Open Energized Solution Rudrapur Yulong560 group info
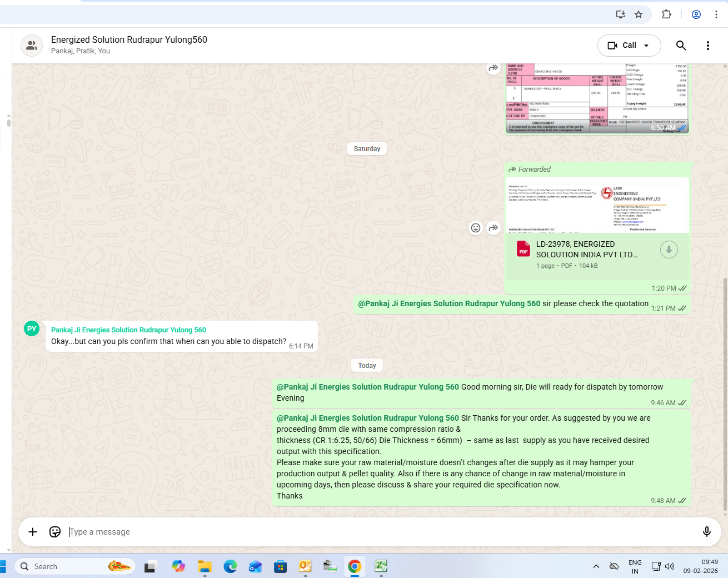Image resolution: width=728 pixels, height=578 pixels. 129,40
